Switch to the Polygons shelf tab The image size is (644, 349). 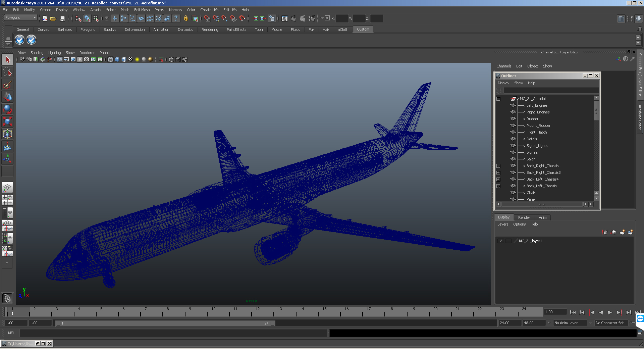88,30
